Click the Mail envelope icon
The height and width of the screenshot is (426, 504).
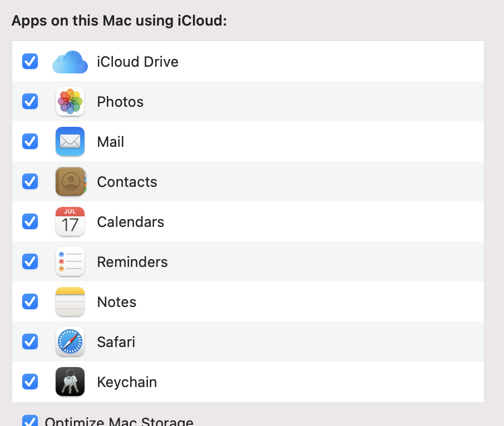click(70, 142)
